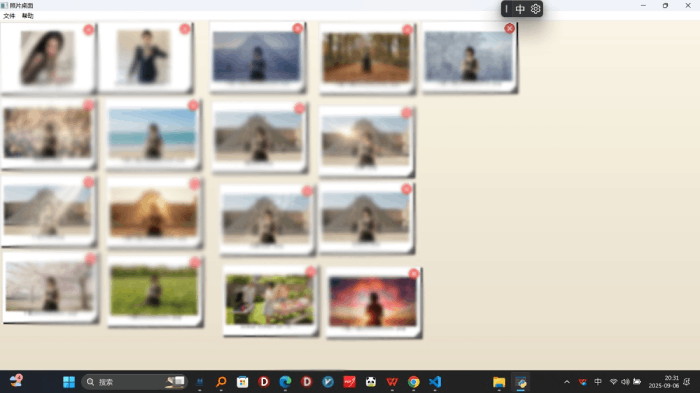Image resolution: width=700 pixels, height=393 pixels.
Task: Open the floating IME bar settings gear
Action: point(535,9)
